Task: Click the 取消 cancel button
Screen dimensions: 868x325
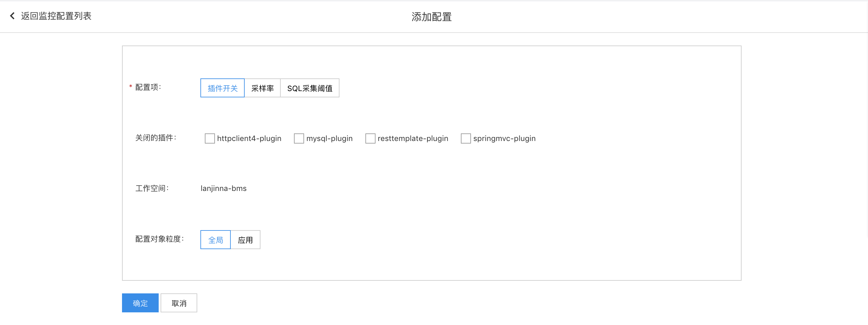Action: (179, 303)
